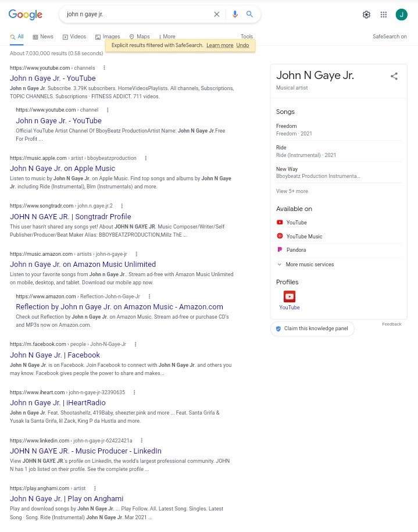Click Undo in the SafeSearch notice
Image resolution: width=418 pixels, height=532 pixels.
[x=242, y=45]
